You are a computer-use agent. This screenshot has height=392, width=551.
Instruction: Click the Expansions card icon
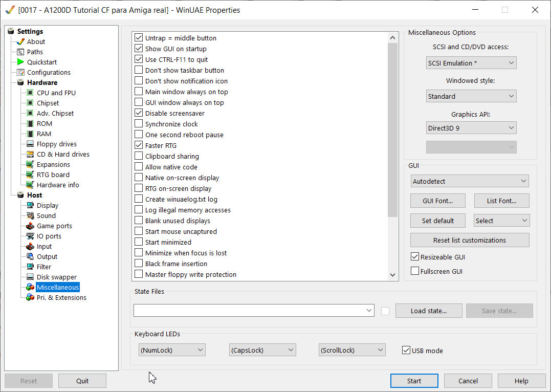30,164
